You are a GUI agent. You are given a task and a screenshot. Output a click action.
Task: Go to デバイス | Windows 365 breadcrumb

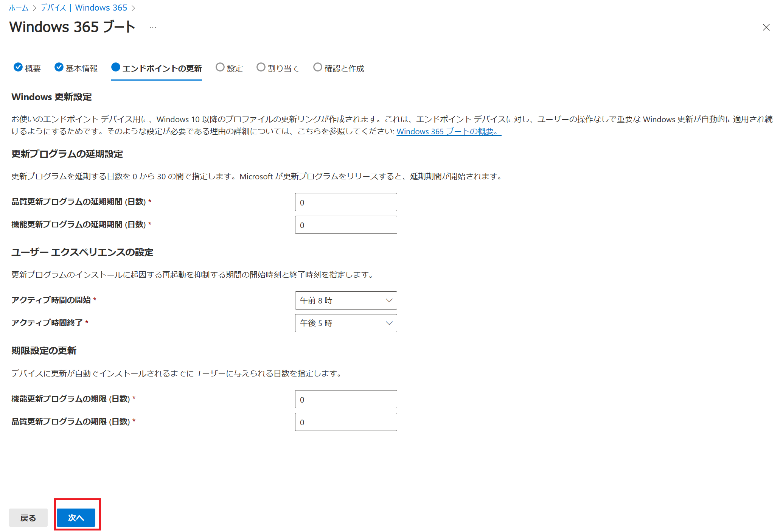click(x=84, y=8)
